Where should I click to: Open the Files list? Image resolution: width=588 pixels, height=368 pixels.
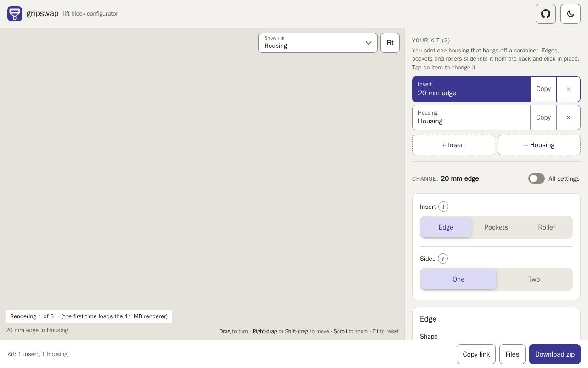pos(512,354)
